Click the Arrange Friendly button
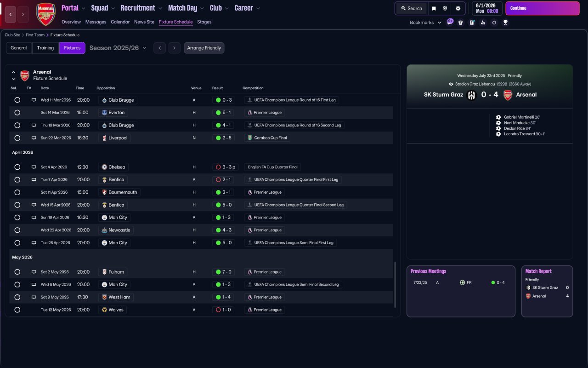The height and width of the screenshot is (368, 588). [204, 48]
